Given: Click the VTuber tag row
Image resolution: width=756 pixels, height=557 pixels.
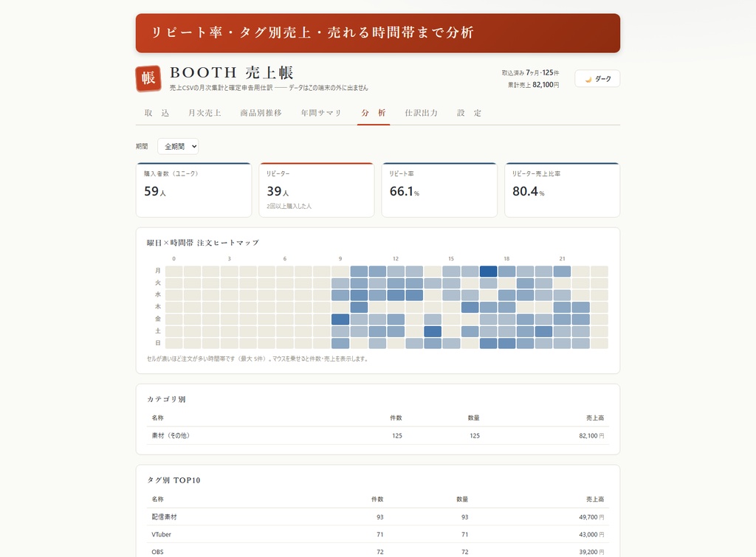Looking at the screenshot, I should coord(377,534).
